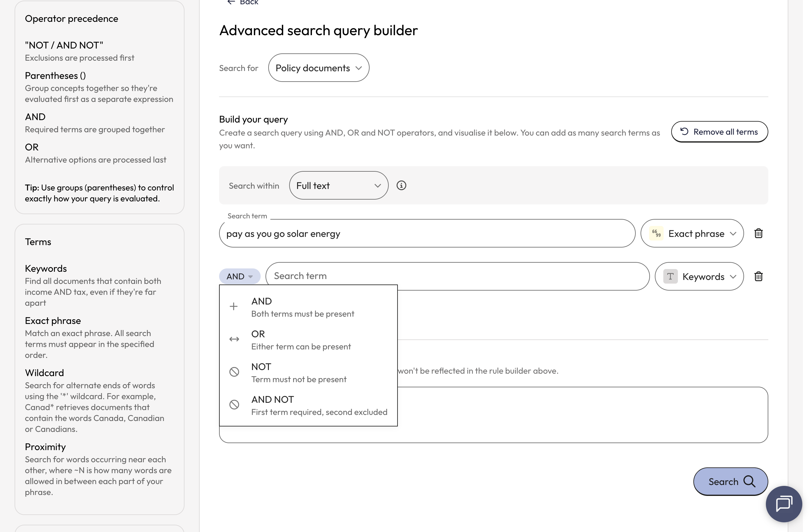Click 'Parentheses ()' in sidebar
Viewport: 812px width, 532px height.
coord(55,75)
